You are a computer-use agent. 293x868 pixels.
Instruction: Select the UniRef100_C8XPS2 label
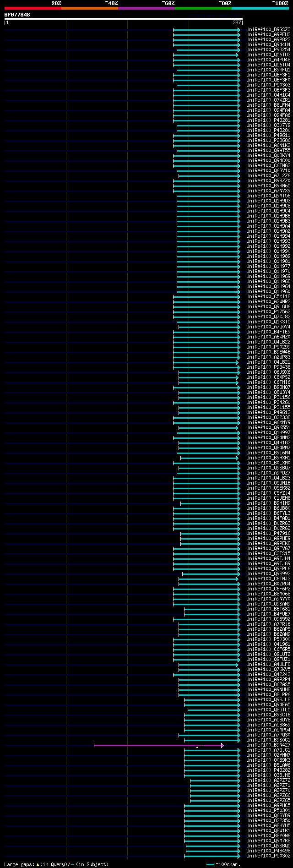click(x=268, y=377)
